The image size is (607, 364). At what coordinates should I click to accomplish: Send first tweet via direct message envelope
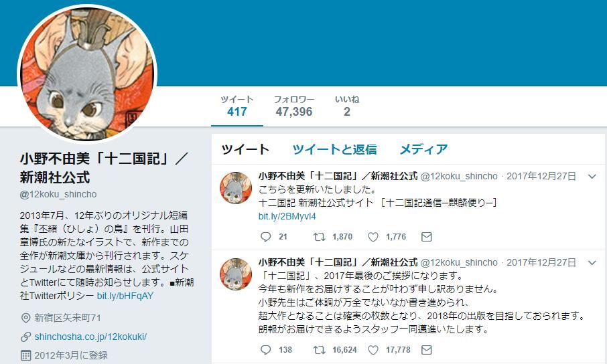coord(426,237)
